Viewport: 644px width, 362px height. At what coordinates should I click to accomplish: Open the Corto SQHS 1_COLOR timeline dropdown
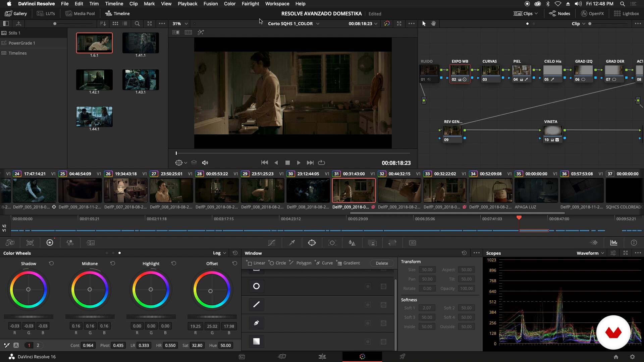(x=293, y=23)
